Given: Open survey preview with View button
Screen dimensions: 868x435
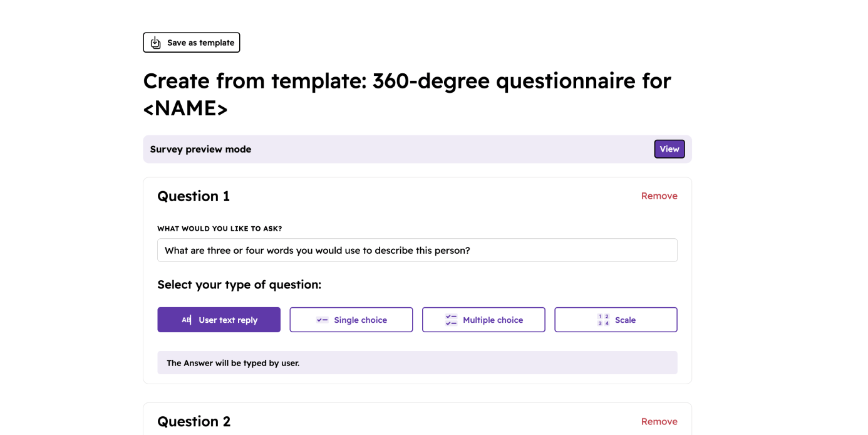Looking at the screenshot, I should tap(669, 149).
